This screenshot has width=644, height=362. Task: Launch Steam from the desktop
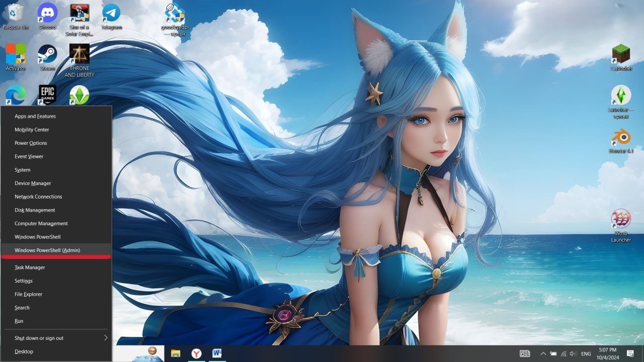coord(47,57)
